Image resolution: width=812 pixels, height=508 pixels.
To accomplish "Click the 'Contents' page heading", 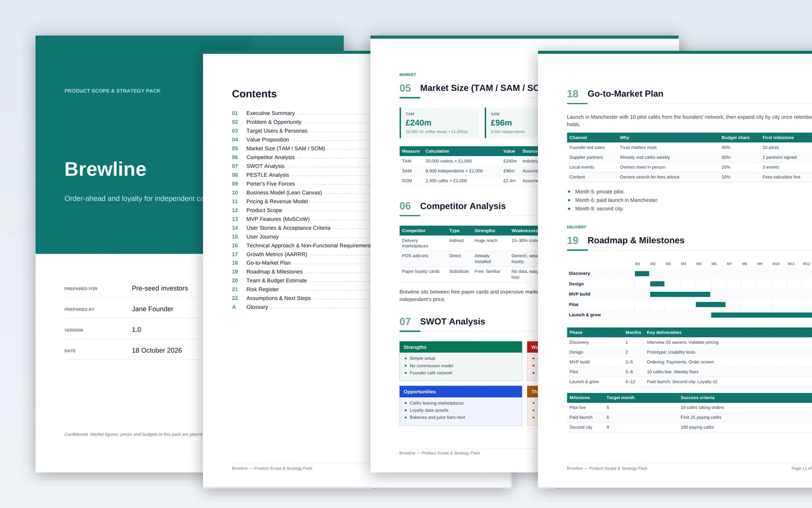I will tap(254, 94).
